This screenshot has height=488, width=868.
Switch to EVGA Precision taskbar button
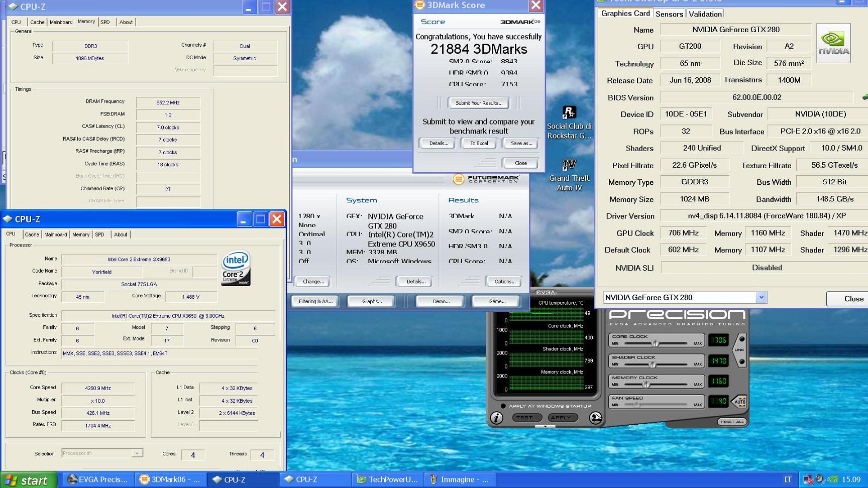coord(98,479)
